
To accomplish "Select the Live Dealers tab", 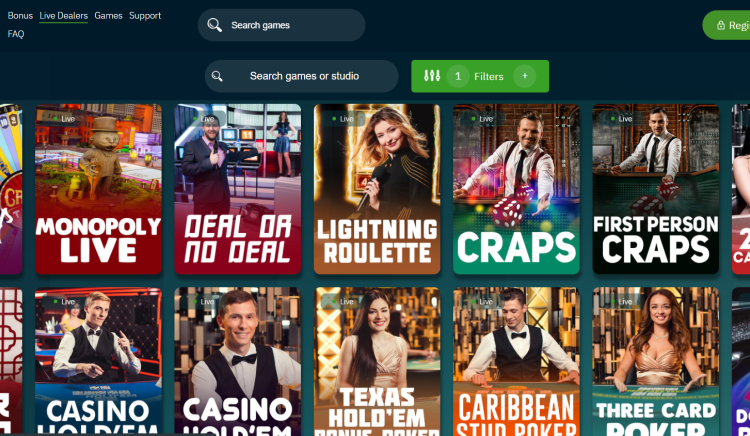I will point(64,15).
